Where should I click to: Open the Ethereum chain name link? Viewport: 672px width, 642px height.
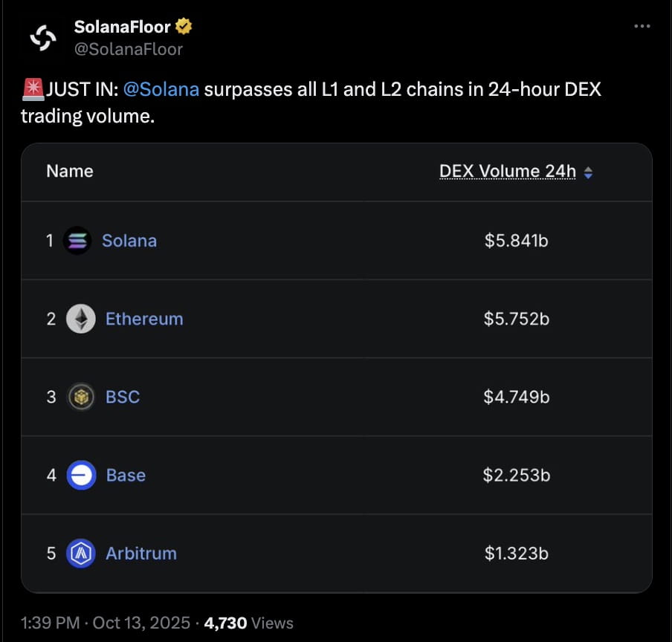(x=144, y=319)
